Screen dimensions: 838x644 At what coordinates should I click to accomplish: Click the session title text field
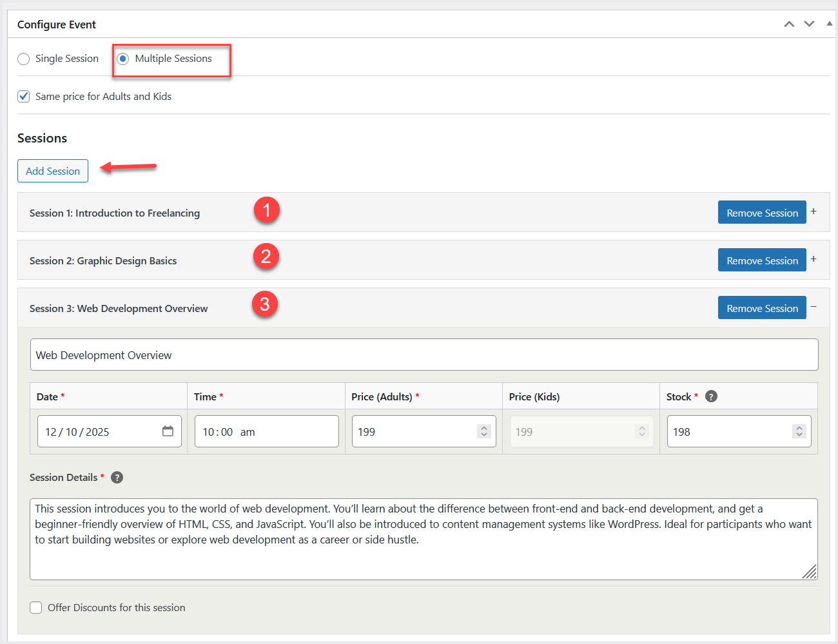point(424,355)
